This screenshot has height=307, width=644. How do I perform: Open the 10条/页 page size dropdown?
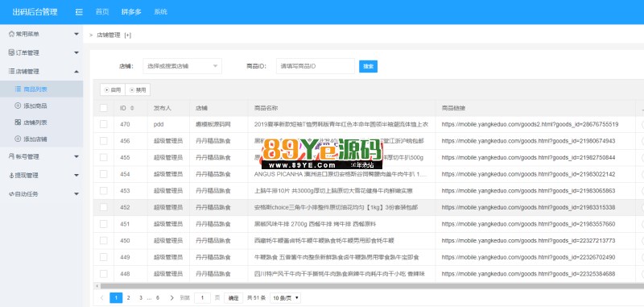286,297
